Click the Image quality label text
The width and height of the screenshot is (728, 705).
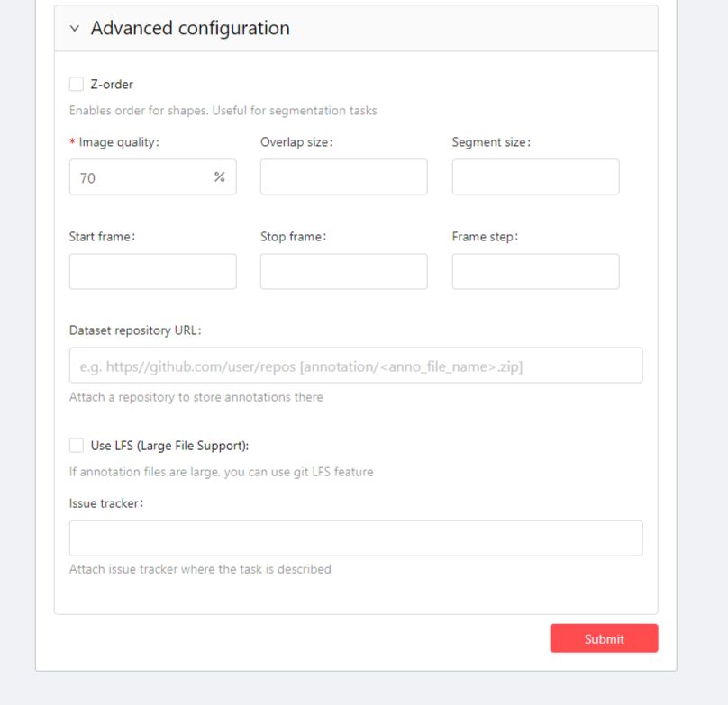[x=118, y=142]
